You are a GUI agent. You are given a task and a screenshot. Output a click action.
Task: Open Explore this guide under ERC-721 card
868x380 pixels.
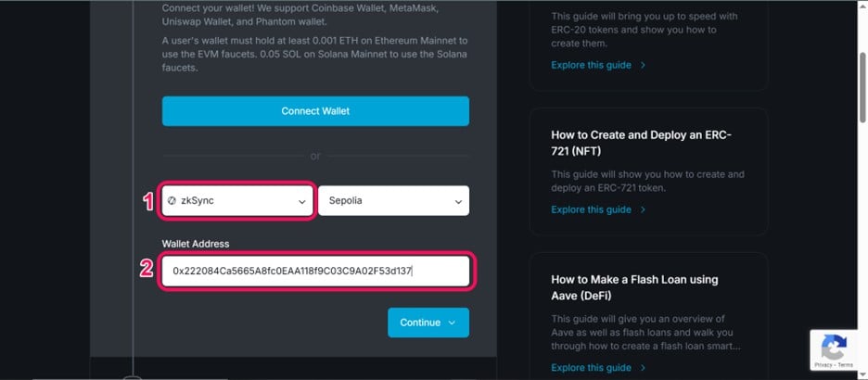tap(591, 209)
